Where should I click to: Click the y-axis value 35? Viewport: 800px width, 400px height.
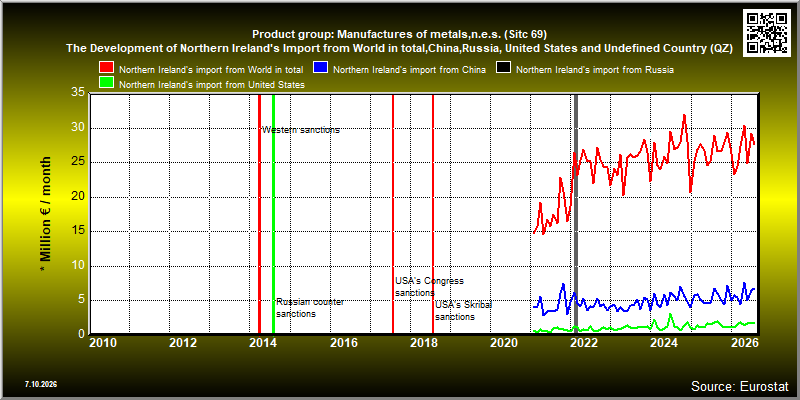tap(78, 93)
